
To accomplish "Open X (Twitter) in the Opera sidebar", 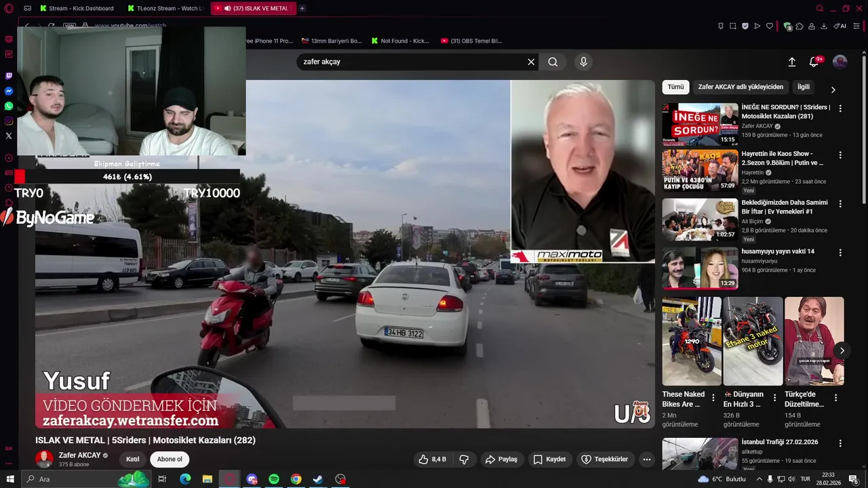I will click(x=9, y=136).
